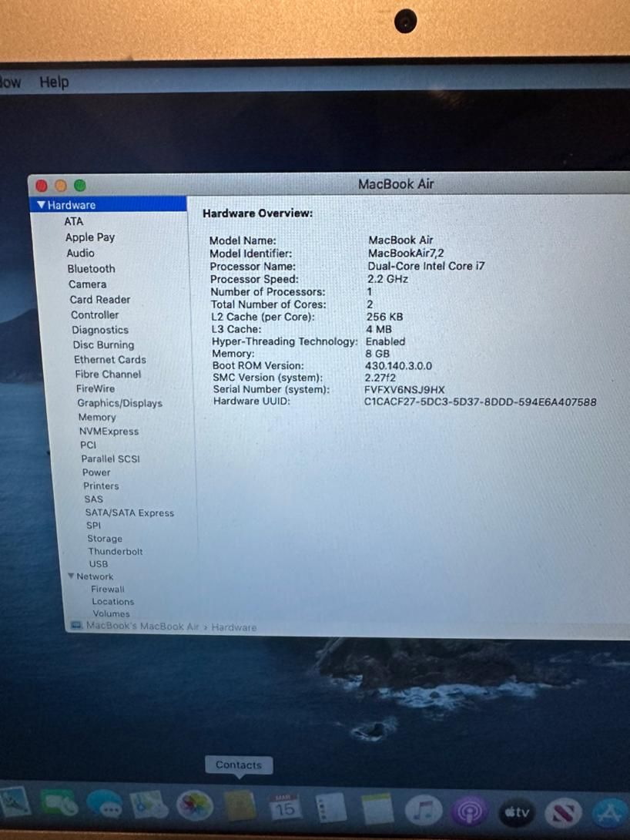Click the Dual-Core Intel Core i7 value
The image size is (630, 840).
(426, 266)
